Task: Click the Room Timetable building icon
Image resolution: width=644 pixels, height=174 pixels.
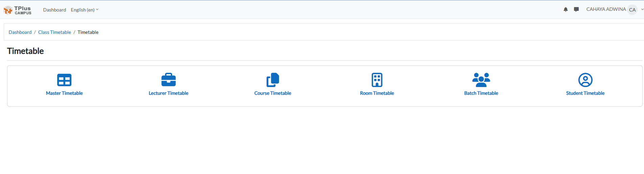Action: (377, 80)
